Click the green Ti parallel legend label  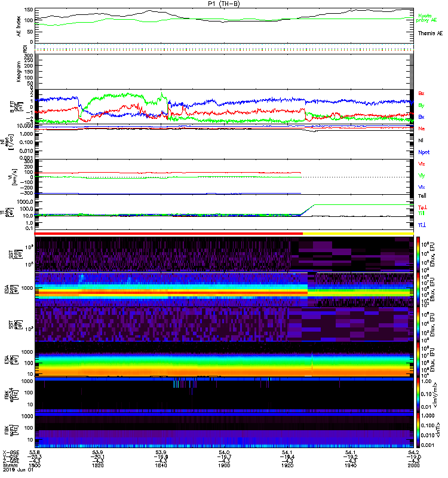click(x=421, y=213)
